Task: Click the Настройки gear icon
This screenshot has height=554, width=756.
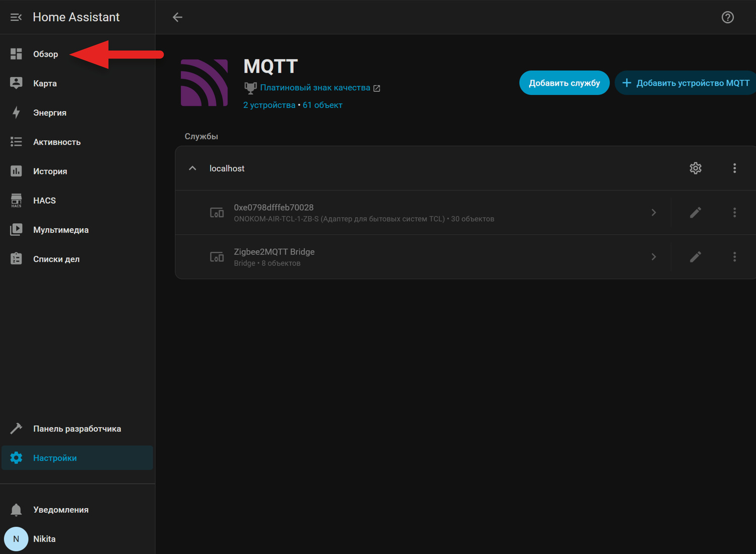Action: coord(16,458)
